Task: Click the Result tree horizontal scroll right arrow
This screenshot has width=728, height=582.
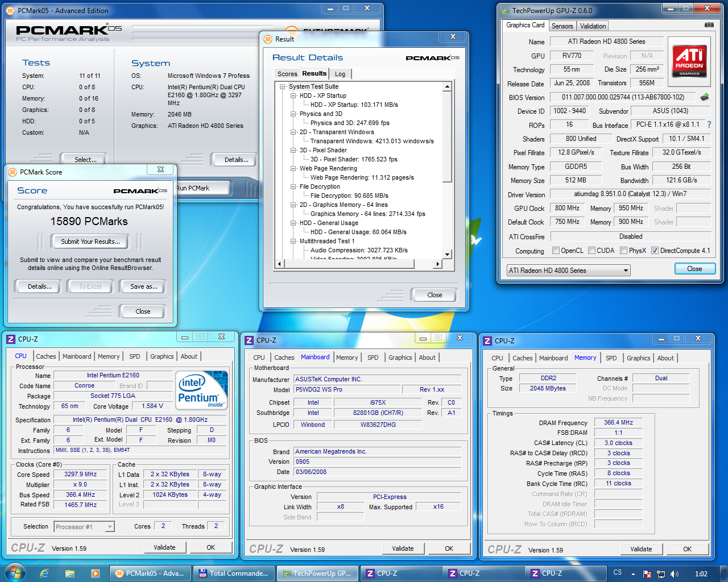Action: pyautogui.click(x=438, y=264)
